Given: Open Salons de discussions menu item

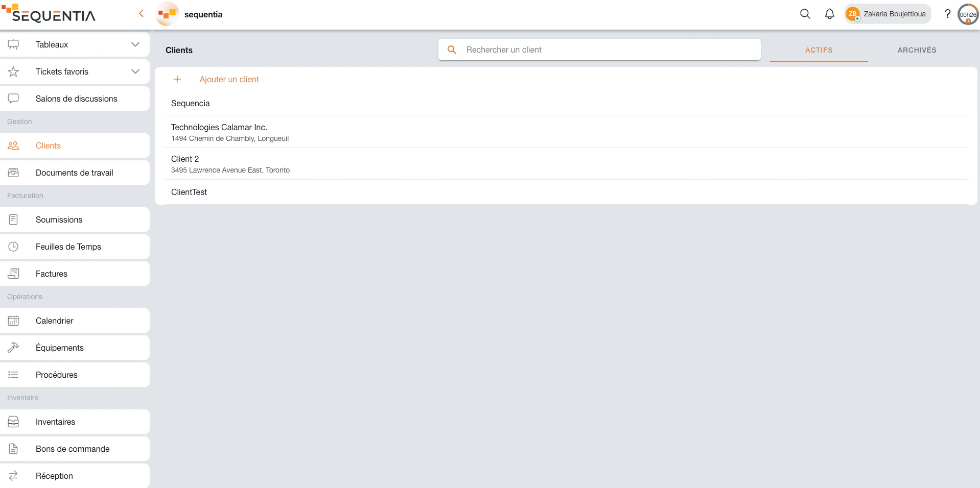Looking at the screenshot, I should click(75, 99).
